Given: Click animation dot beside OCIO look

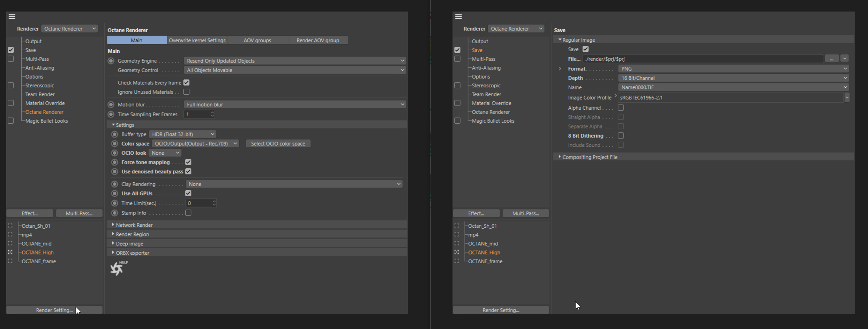Looking at the screenshot, I should click(x=114, y=153).
